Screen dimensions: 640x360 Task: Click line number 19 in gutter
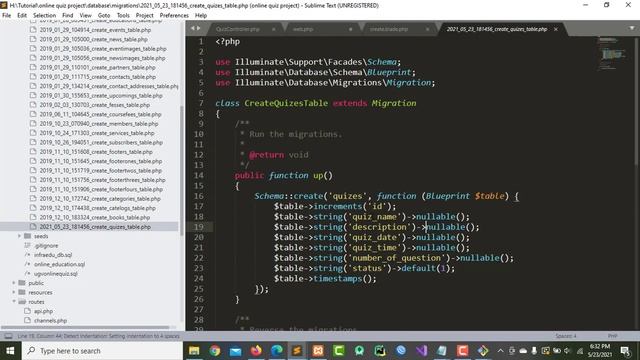point(198,227)
